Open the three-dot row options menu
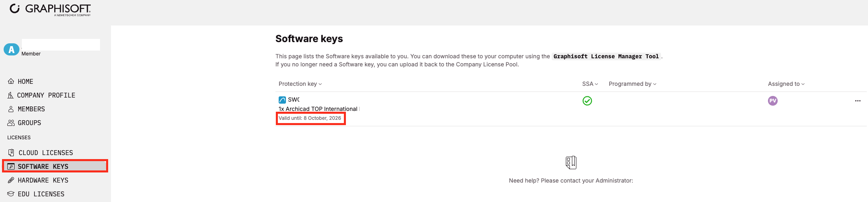868x202 pixels. 857,101
